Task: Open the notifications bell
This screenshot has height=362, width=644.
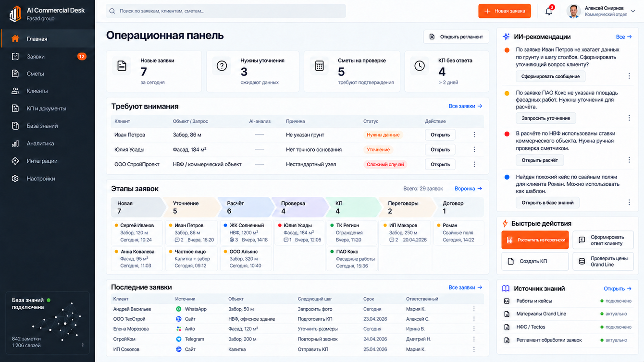Action: click(549, 12)
